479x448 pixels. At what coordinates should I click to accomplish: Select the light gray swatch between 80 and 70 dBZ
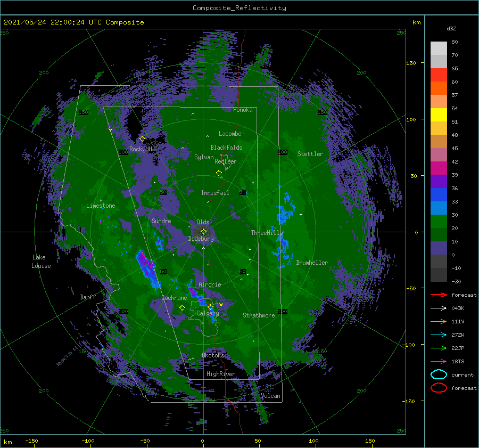point(439,48)
